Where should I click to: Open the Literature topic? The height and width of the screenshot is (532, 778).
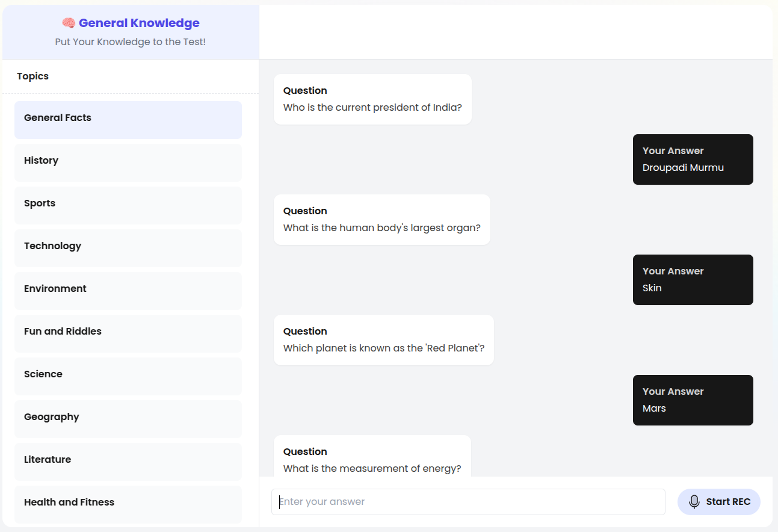click(x=128, y=462)
